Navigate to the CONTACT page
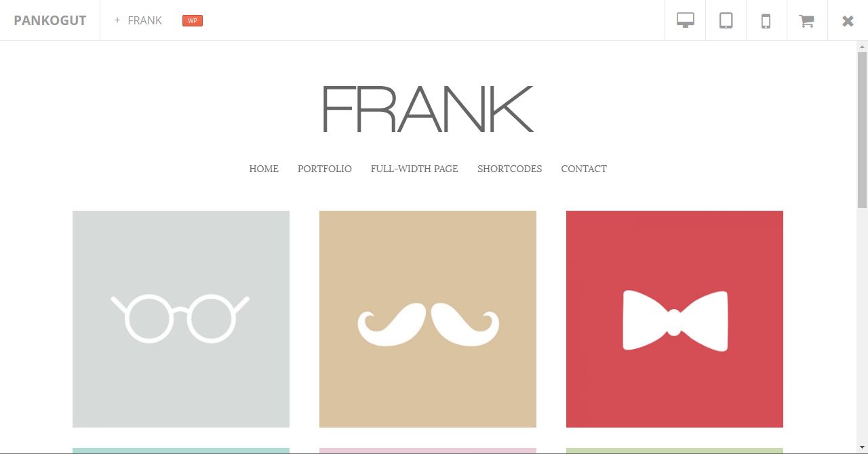 (584, 169)
